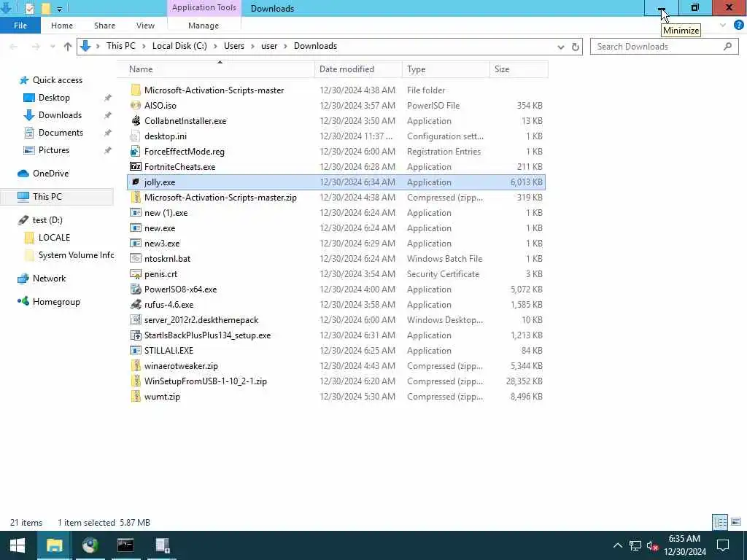The height and width of the screenshot is (560, 747).
Task: Click the ntoskrnl.bat batch file icon
Action: 136,259
